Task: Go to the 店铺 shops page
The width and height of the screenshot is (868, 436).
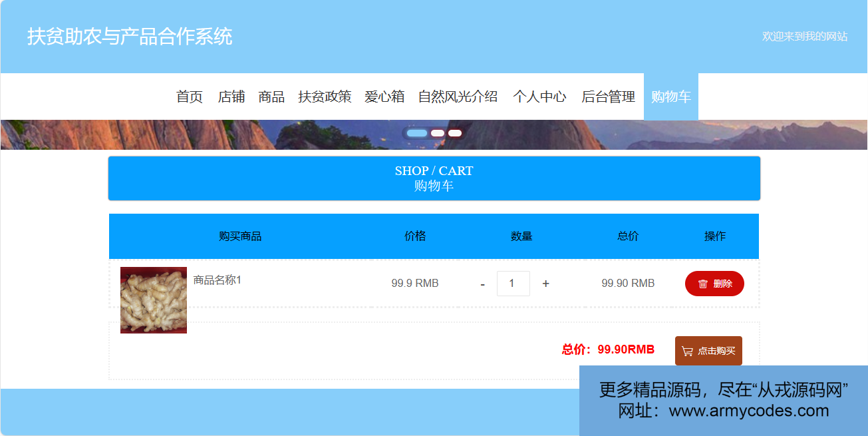Action: click(x=231, y=97)
